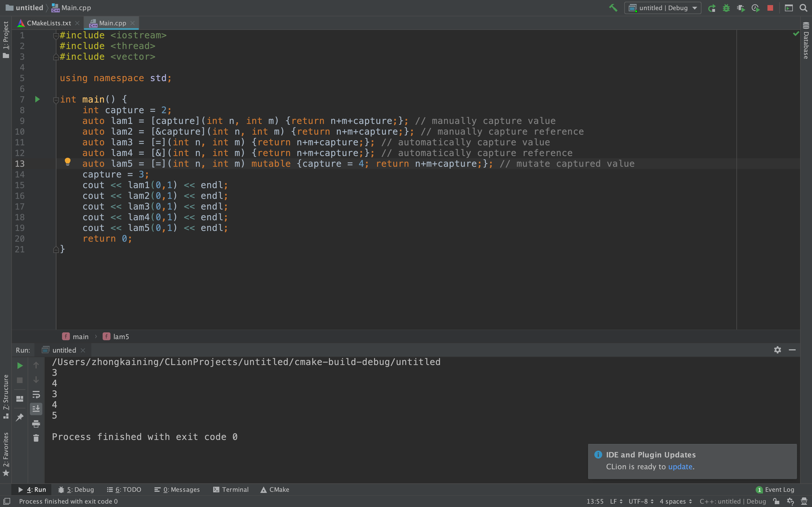
Task: Click the yellow intention lightbulb on line 13
Action: coord(67,162)
